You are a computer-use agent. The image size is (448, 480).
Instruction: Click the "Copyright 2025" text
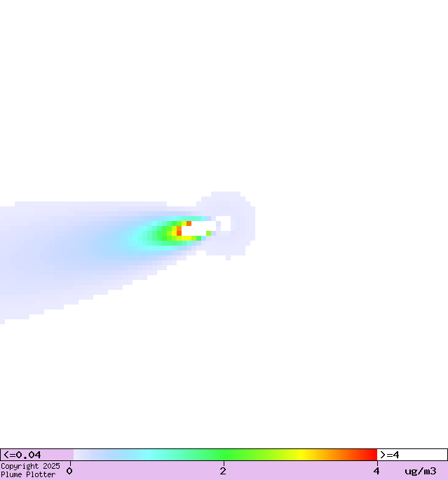(x=30, y=466)
